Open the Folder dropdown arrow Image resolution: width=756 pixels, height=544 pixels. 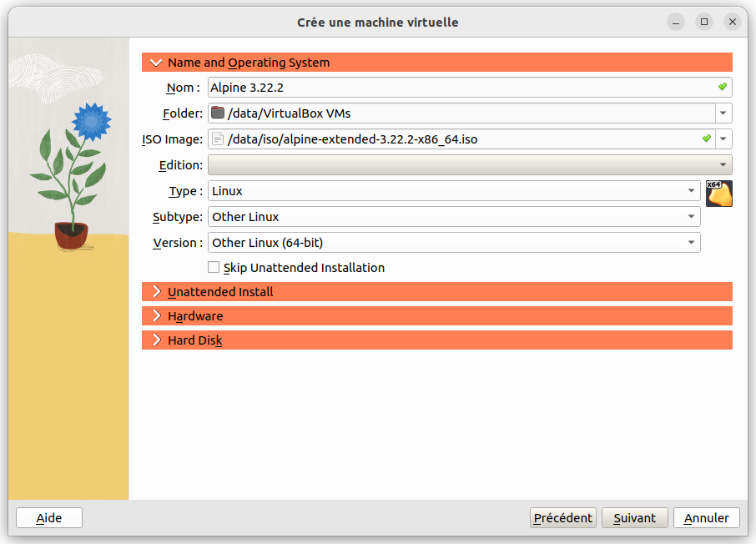point(723,113)
